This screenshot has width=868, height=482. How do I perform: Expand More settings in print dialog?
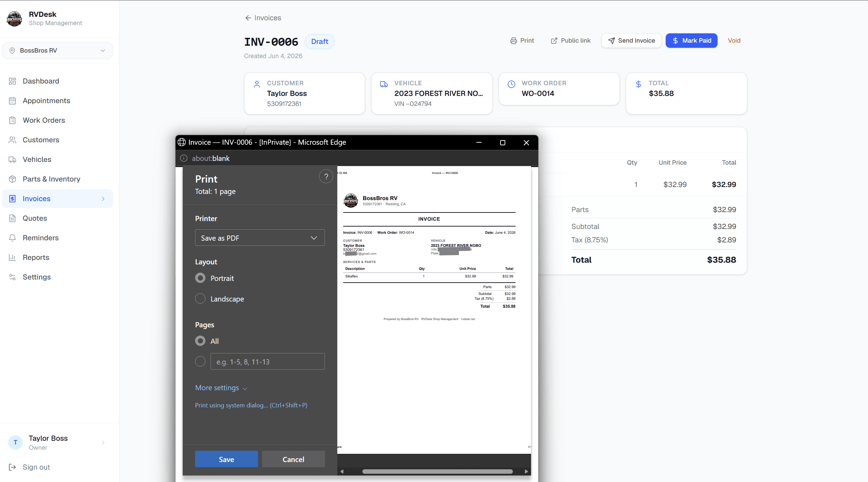221,388
